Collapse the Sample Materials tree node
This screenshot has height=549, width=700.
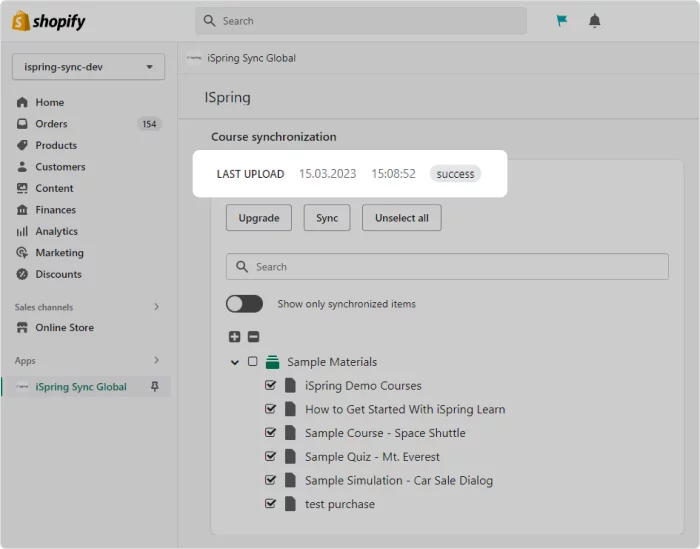click(x=234, y=362)
